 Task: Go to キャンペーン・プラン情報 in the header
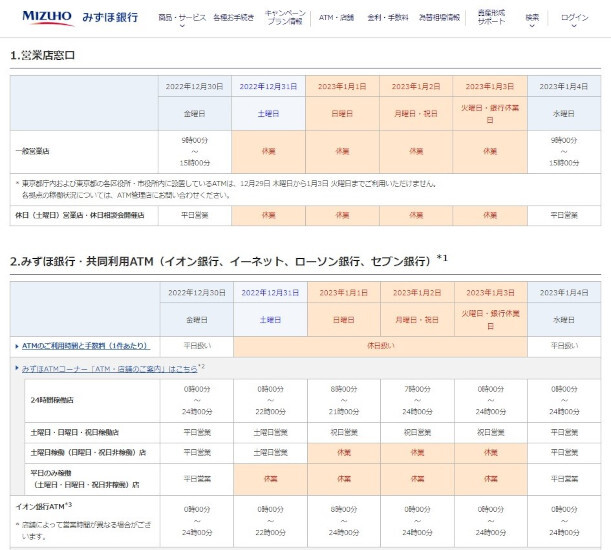point(285,18)
